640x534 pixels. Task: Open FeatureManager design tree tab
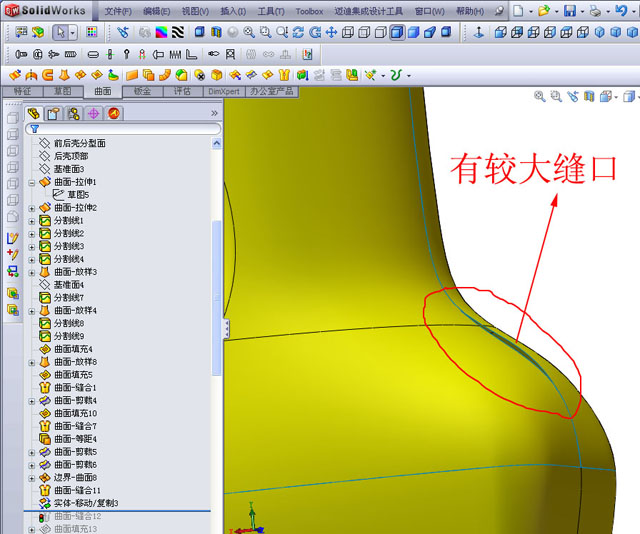point(34,113)
